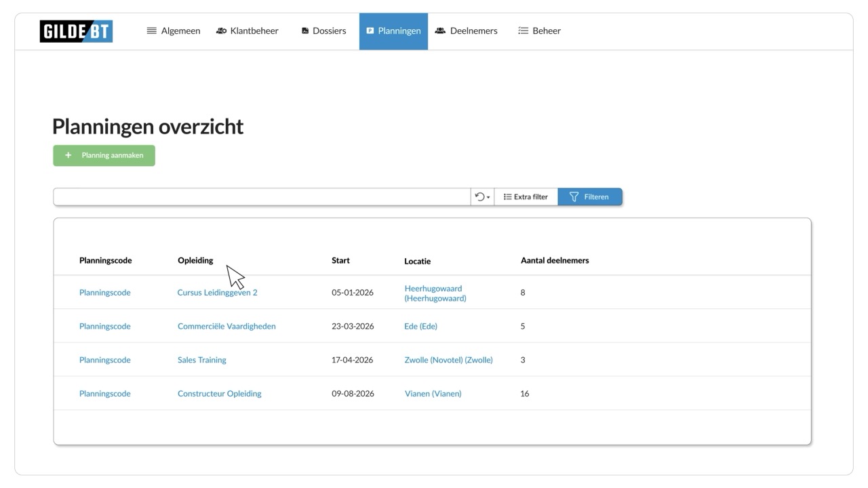Sort by Start column header
The height and width of the screenshot is (488, 868).
(340, 260)
